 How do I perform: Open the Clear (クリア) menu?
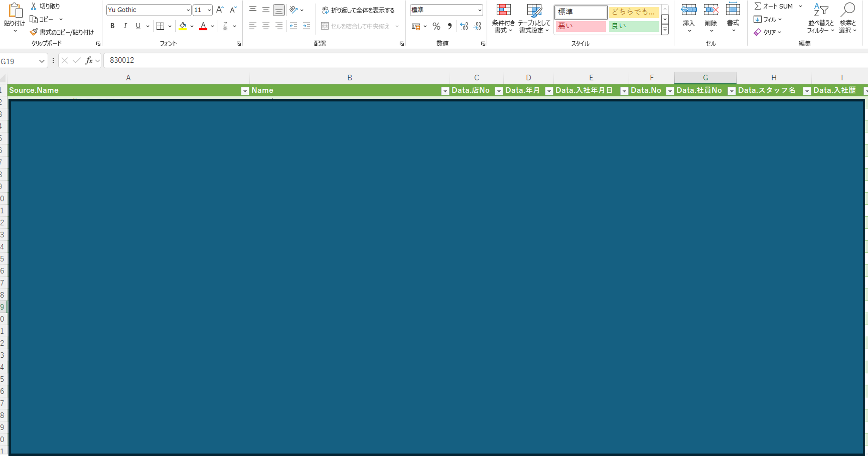[767, 32]
